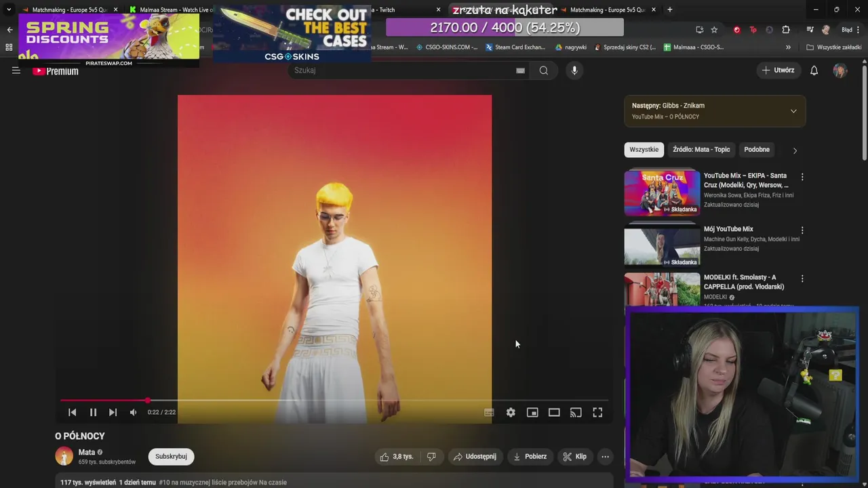Switch to first Matchmaking browser tab
Viewport: 868px width, 488px height.
(x=68, y=9)
